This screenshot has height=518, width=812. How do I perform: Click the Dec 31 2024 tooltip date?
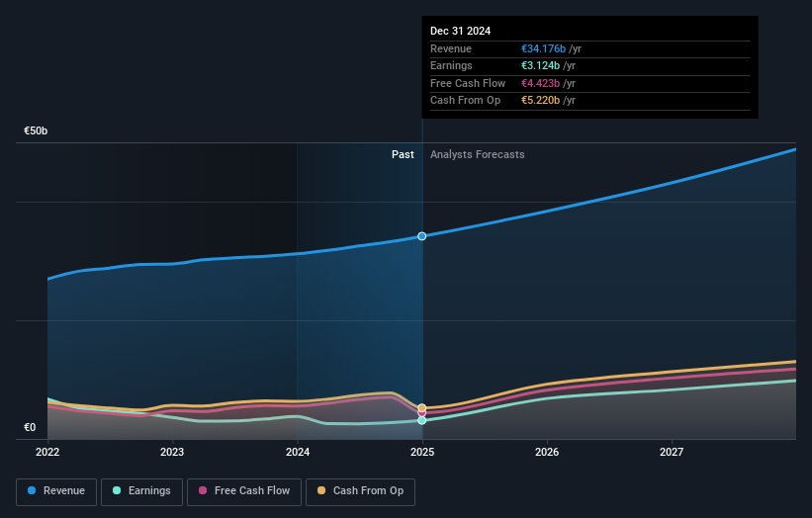(460, 32)
